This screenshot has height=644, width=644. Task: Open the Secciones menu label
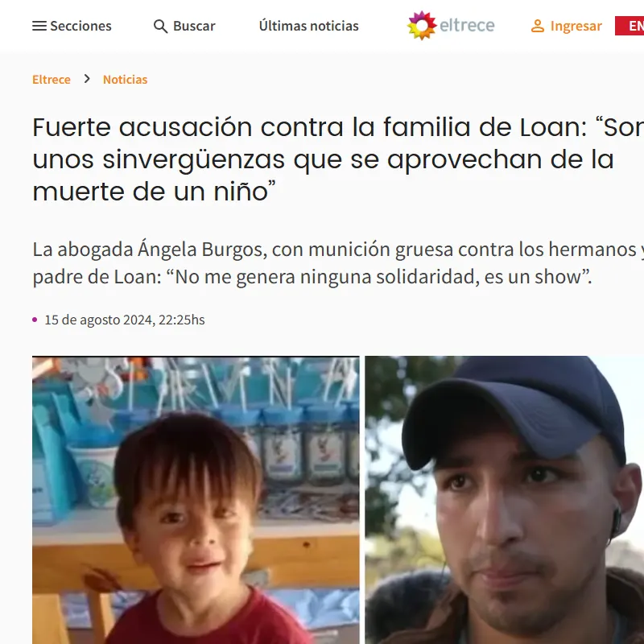click(81, 26)
